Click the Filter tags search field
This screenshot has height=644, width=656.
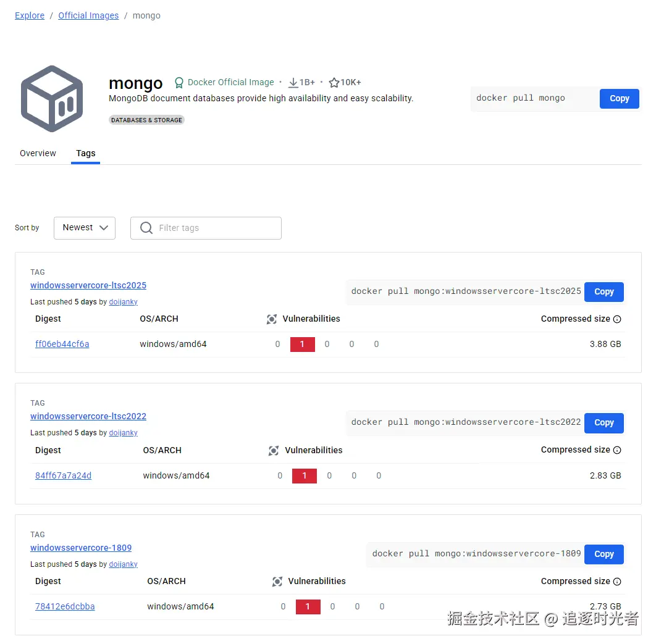[x=206, y=228]
